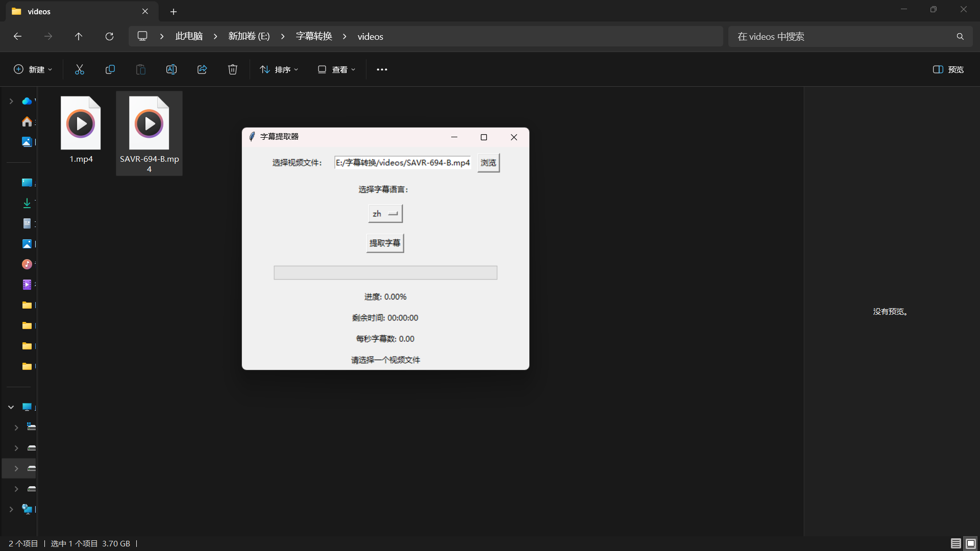Click chevron after 字幕转换 in address bar
980x551 pixels.
[x=345, y=36]
